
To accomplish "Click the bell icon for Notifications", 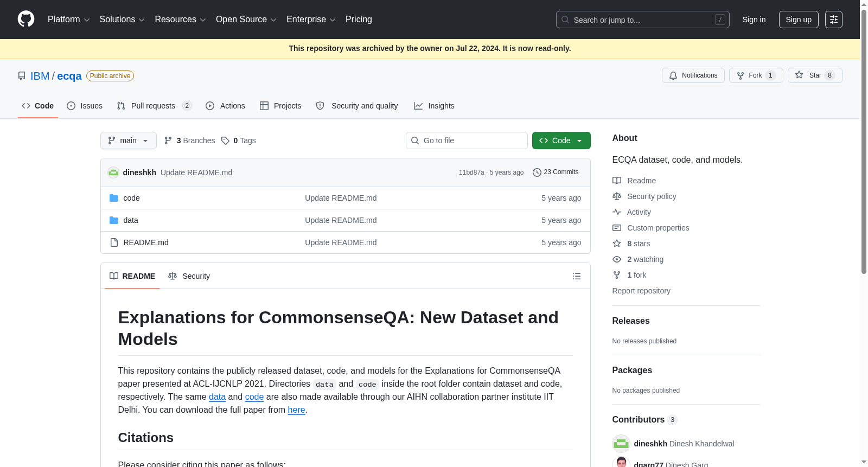I will [673, 75].
